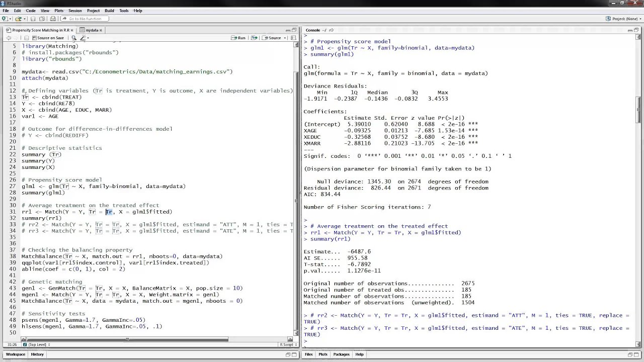
Task: Toggle the Source on Save checkbox
Action: pos(34,38)
